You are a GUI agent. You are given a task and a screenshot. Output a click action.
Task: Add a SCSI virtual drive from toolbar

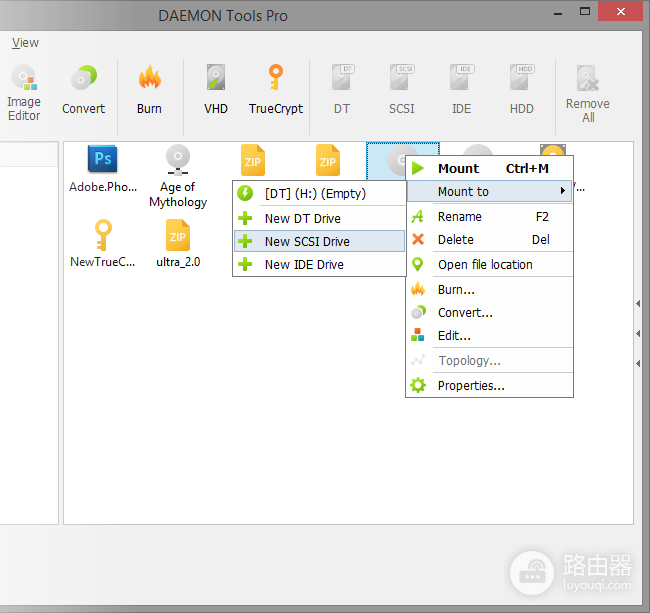402,89
